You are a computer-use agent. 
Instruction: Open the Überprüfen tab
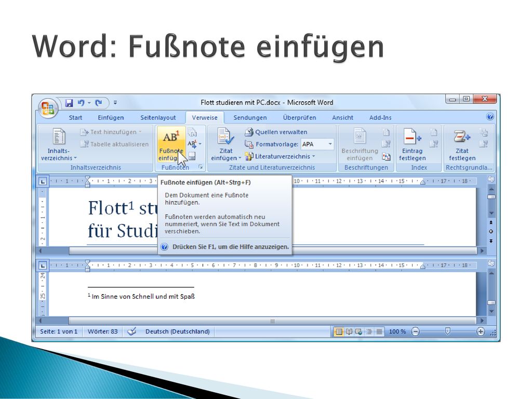point(300,118)
